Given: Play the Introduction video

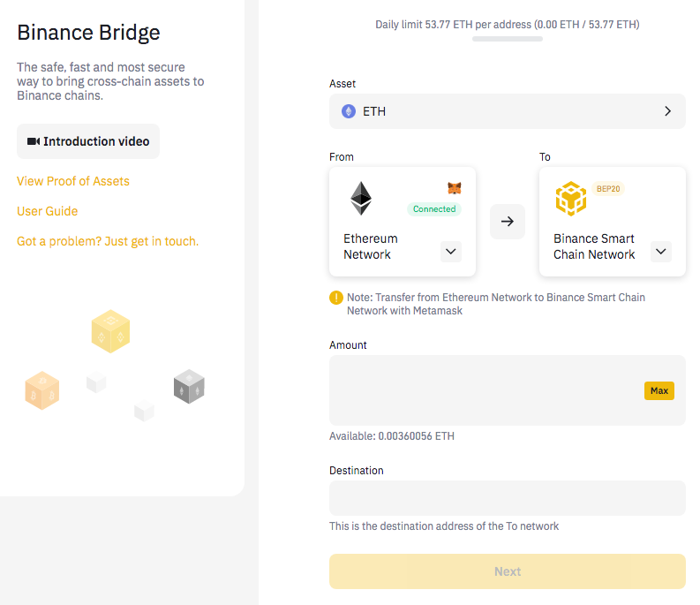Looking at the screenshot, I should (88, 141).
